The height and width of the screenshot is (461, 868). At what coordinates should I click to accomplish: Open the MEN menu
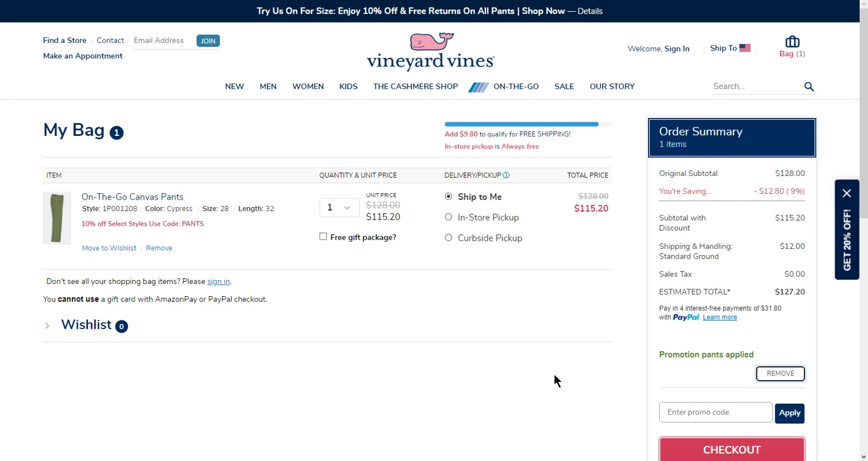click(268, 87)
